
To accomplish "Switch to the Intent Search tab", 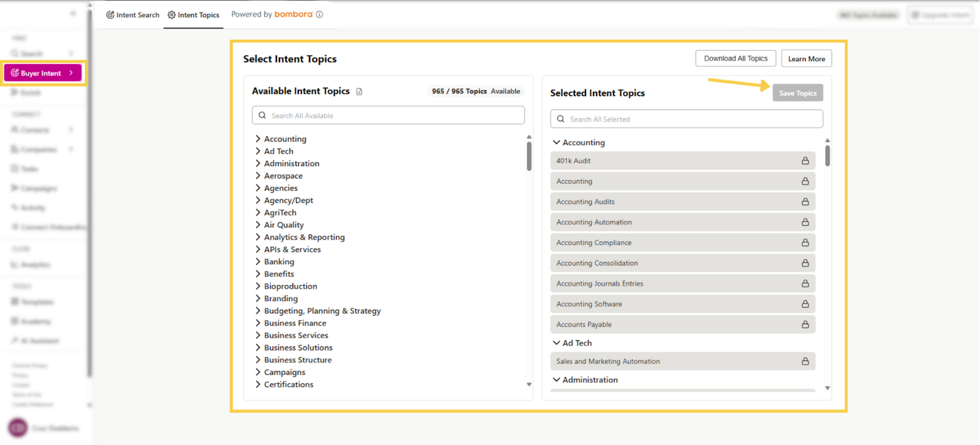I will coord(133,15).
